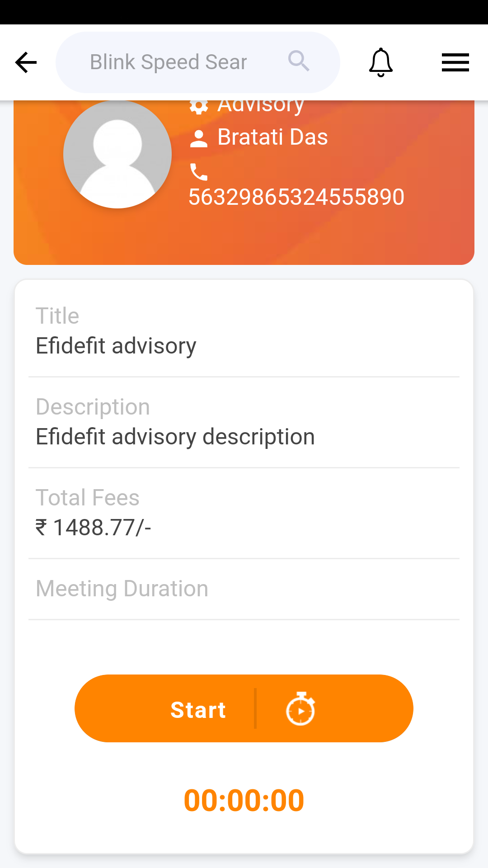Viewport: 488px width, 868px height.
Task: Open the hamburger menu
Action: 455,62
